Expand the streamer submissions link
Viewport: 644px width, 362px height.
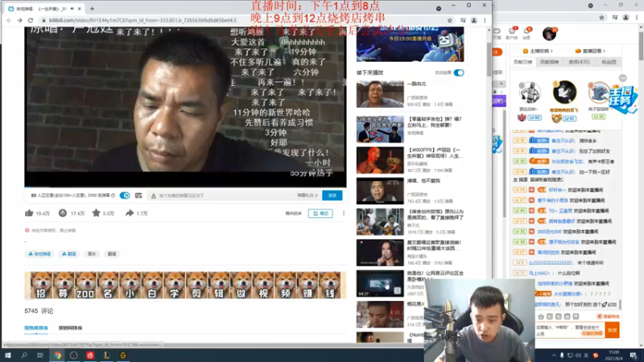click(x=538, y=51)
